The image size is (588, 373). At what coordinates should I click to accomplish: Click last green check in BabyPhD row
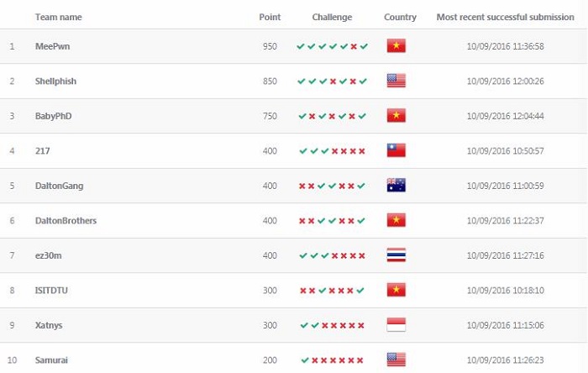tap(362, 116)
